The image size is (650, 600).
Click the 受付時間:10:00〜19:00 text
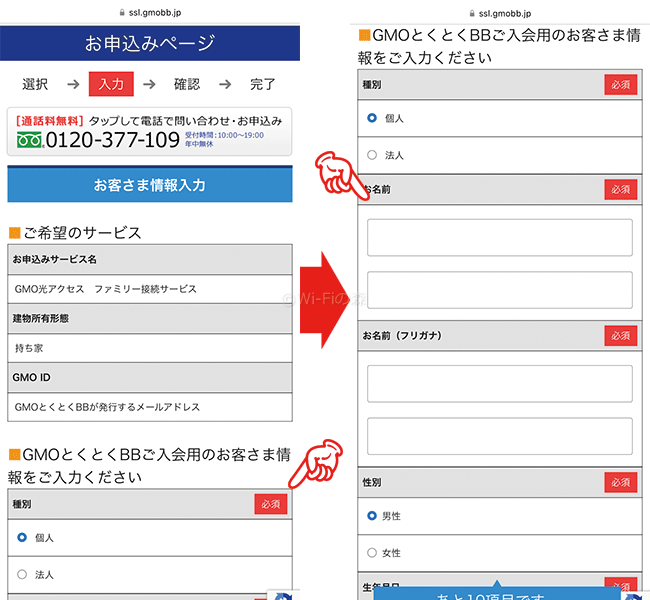click(x=224, y=135)
